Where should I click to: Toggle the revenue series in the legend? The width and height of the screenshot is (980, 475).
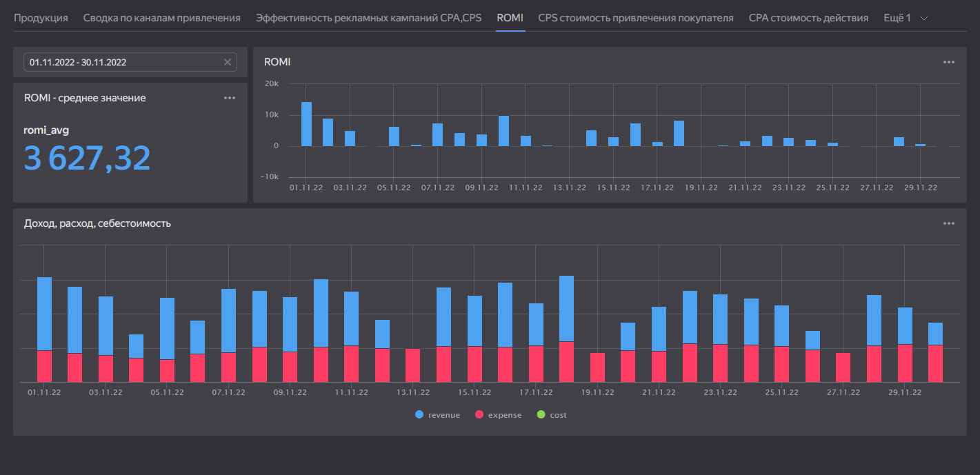[443, 415]
